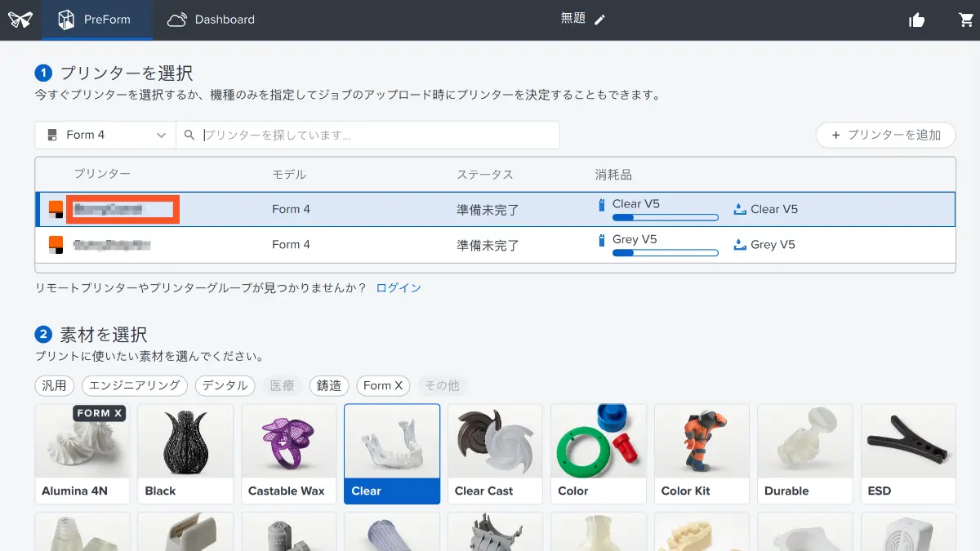Enable the デンタル filter chip
Screen dimensions: 980x551
tap(225, 385)
